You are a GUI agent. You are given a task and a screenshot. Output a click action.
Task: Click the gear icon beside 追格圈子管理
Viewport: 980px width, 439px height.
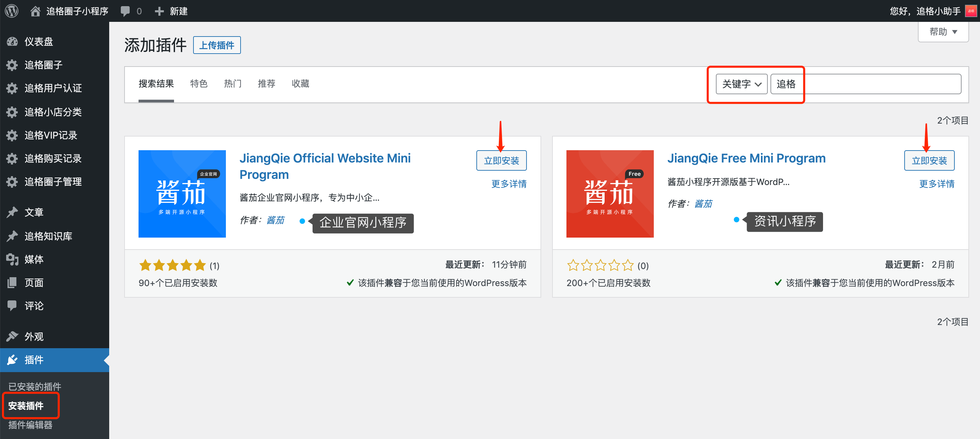coord(12,182)
